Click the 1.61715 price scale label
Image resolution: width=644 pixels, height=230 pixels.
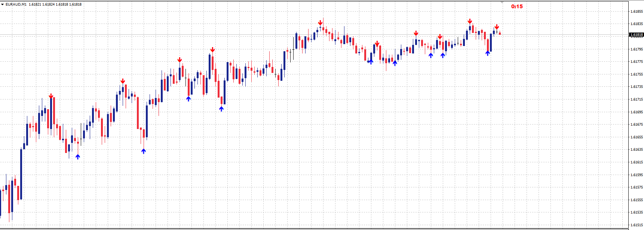[x=637, y=99]
